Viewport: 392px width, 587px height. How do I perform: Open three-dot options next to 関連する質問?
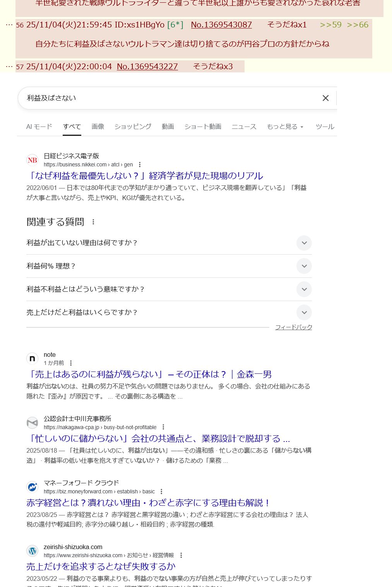(x=93, y=222)
